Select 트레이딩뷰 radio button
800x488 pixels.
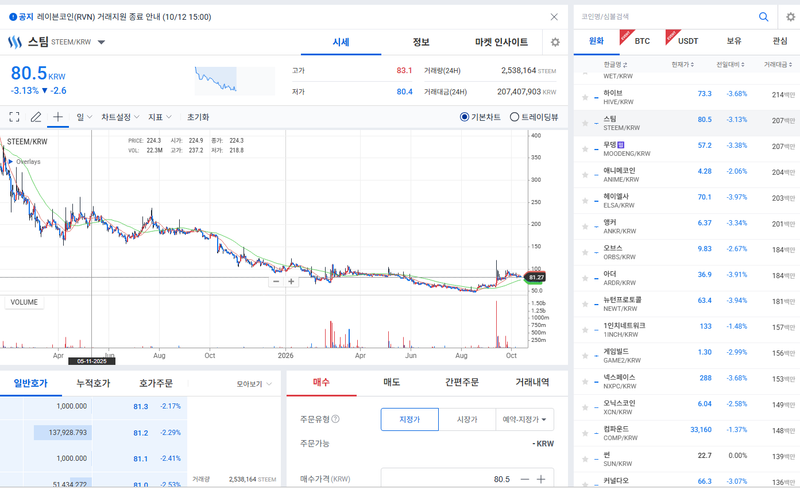tap(514, 117)
